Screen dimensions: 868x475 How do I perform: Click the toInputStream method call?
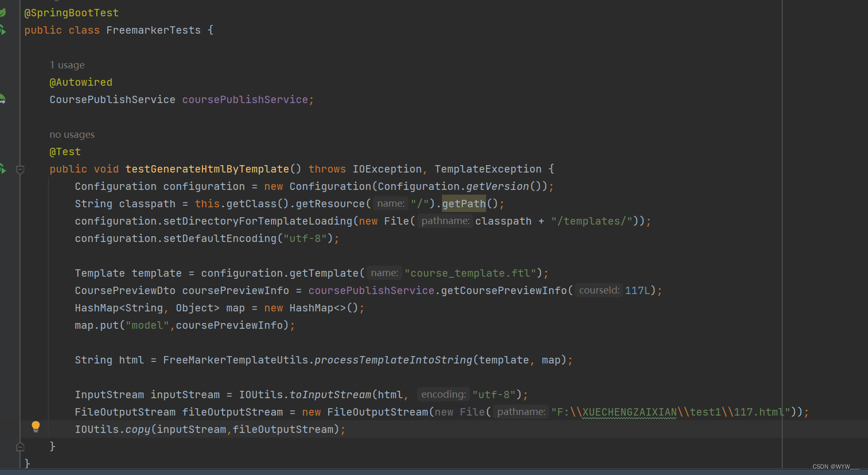click(x=330, y=395)
